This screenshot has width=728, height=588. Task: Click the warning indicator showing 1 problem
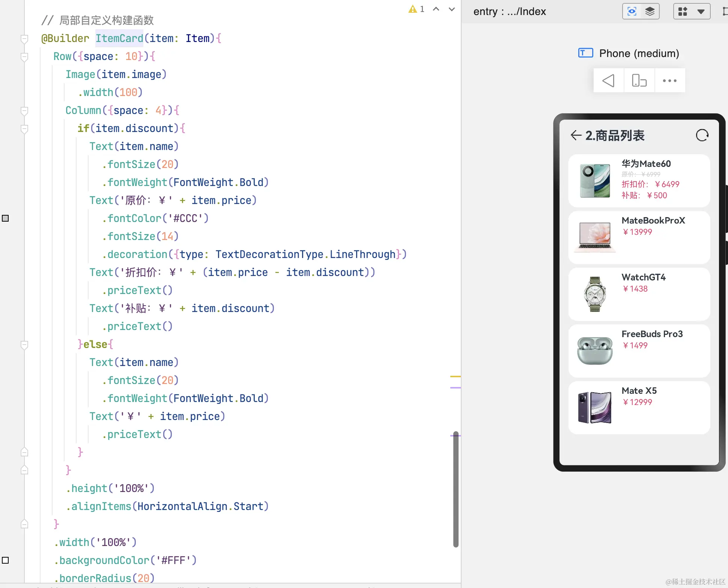point(417,9)
